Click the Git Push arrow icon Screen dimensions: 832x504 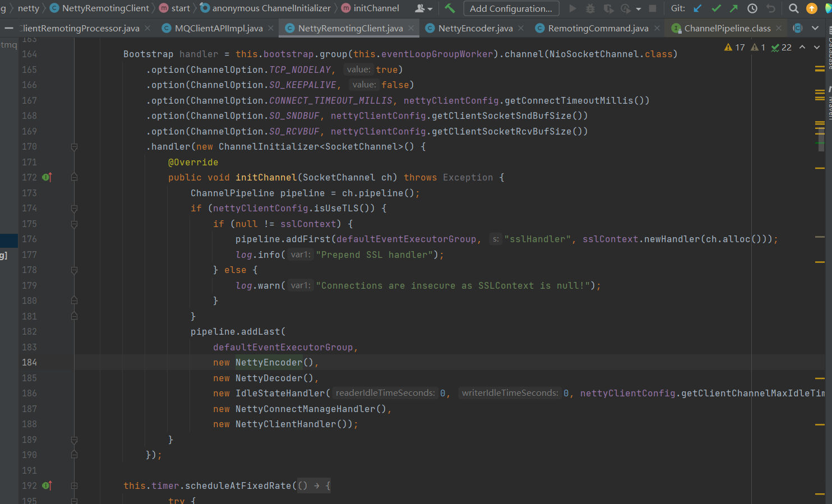coord(734,8)
